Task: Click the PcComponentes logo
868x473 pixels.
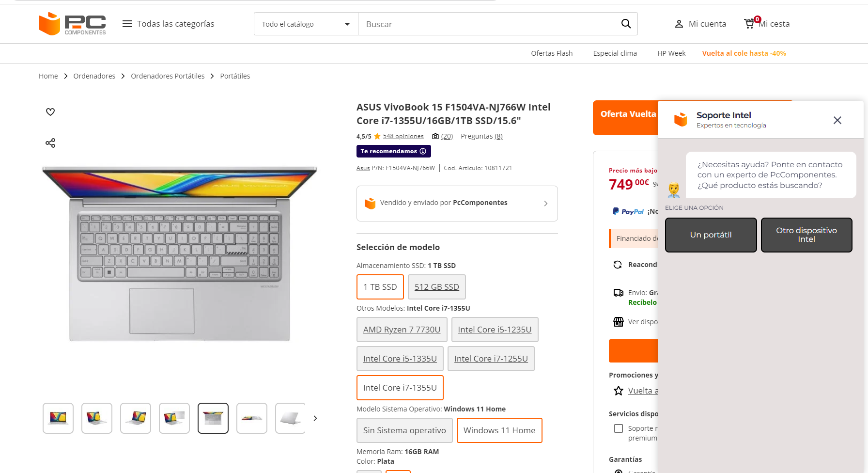Action: [72, 24]
